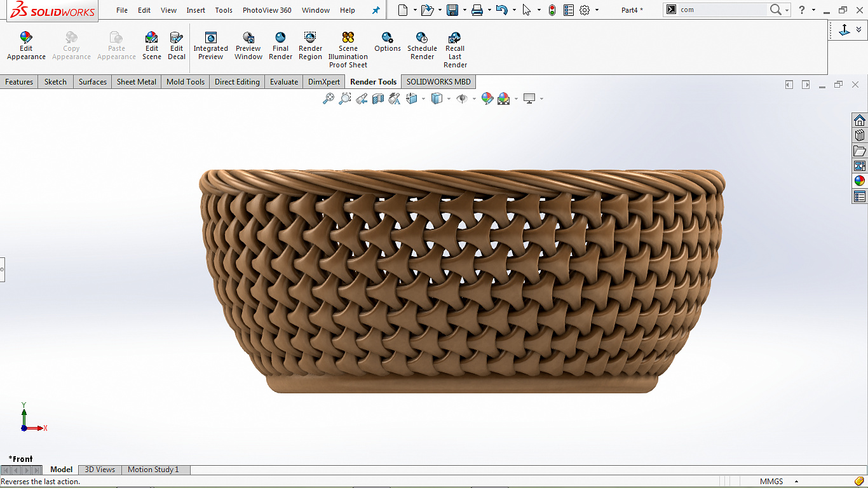Toggle Integrated Preview on
The width and height of the screenshot is (868, 488).
tap(210, 46)
